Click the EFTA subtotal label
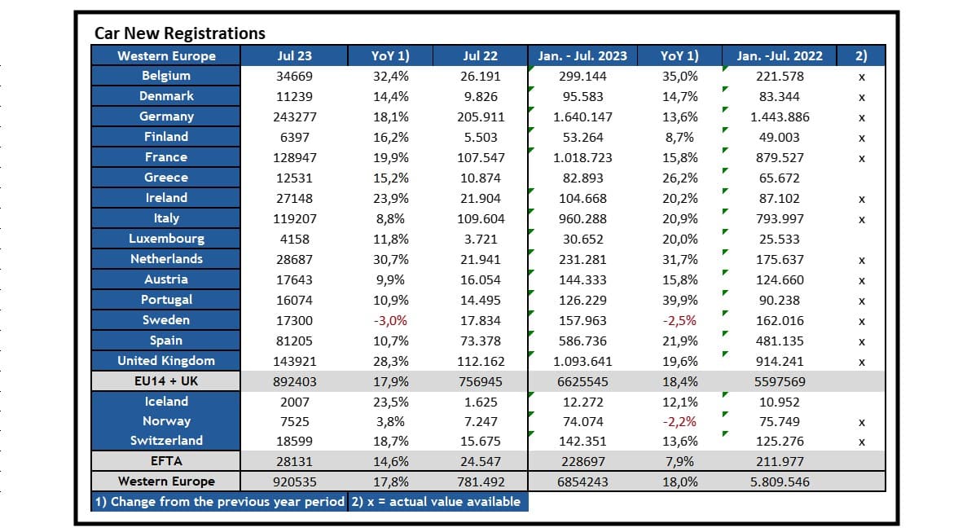The image size is (980, 532). point(166,461)
